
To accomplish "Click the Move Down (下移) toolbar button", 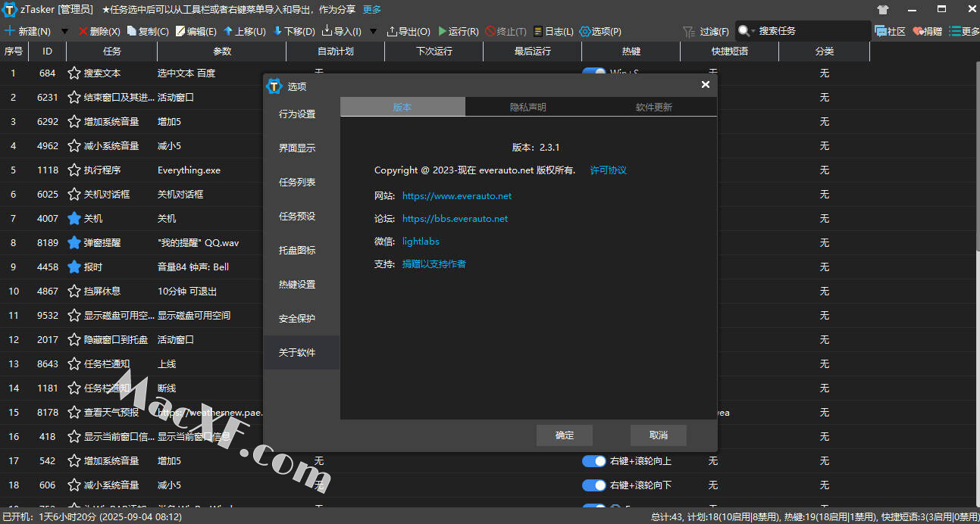I will pyautogui.click(x=294, y=32).
